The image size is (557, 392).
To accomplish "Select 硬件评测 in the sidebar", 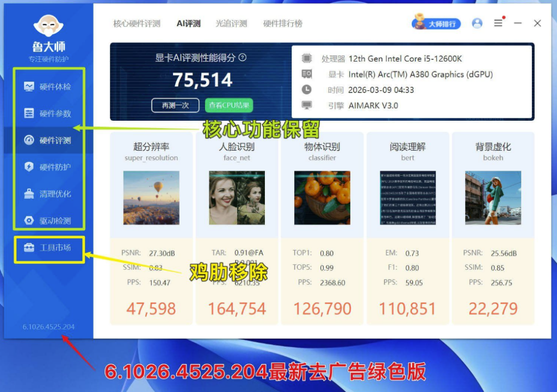I will point(48,140).
